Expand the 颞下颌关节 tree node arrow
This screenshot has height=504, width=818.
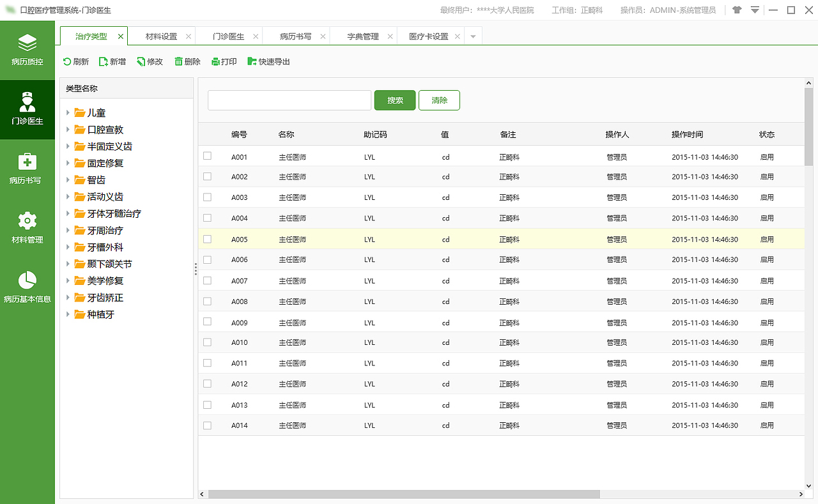pyautogui.click(x=68, y=264)
